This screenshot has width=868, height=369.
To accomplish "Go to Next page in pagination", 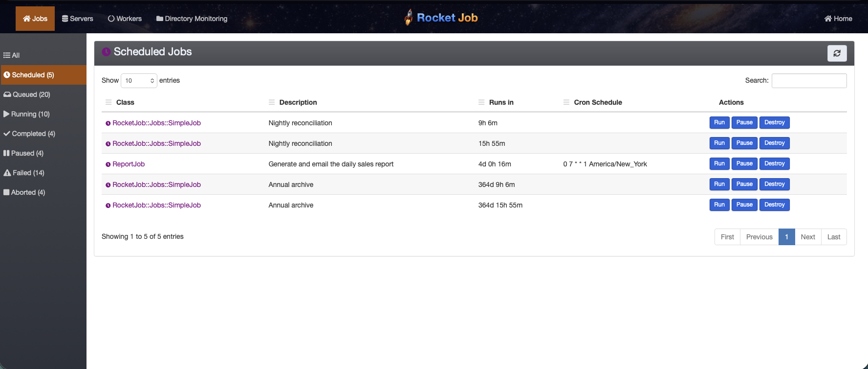I will [808, 237].
